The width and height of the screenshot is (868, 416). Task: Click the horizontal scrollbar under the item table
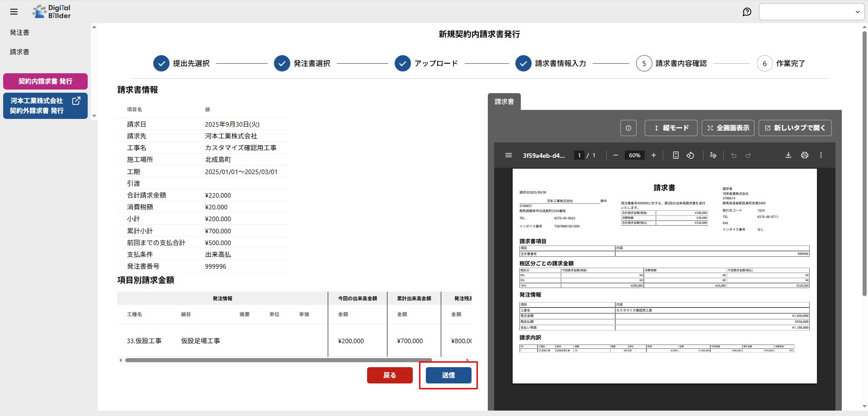point(278,360)
